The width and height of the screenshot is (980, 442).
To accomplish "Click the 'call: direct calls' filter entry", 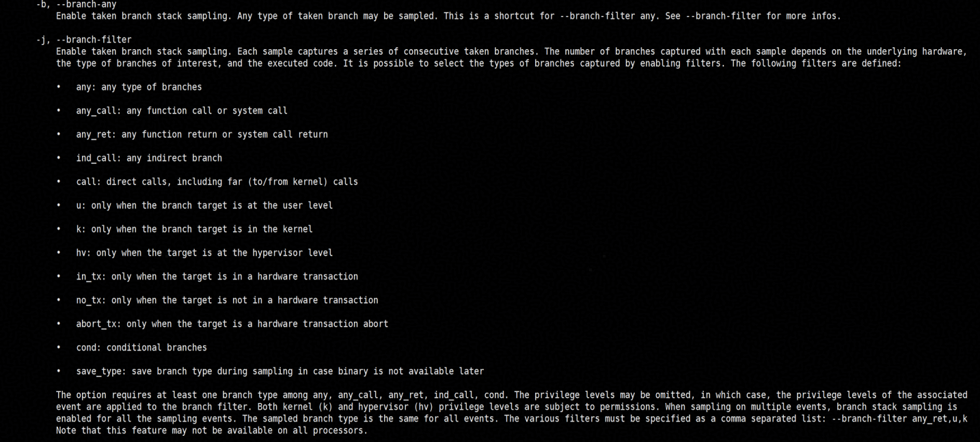I will click(x=217, y=182).
